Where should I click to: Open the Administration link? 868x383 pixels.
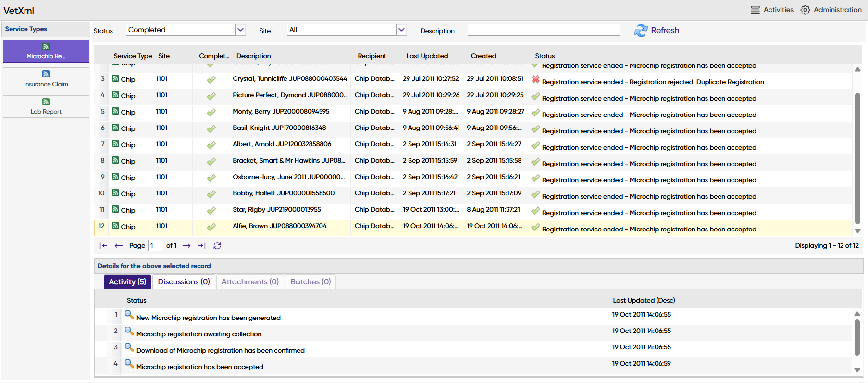tap(838, 10)
